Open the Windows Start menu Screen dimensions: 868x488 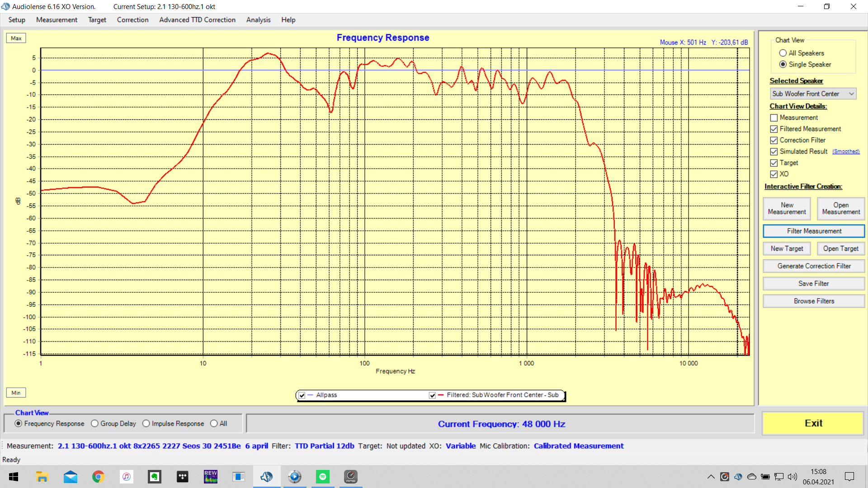[14, 477]
